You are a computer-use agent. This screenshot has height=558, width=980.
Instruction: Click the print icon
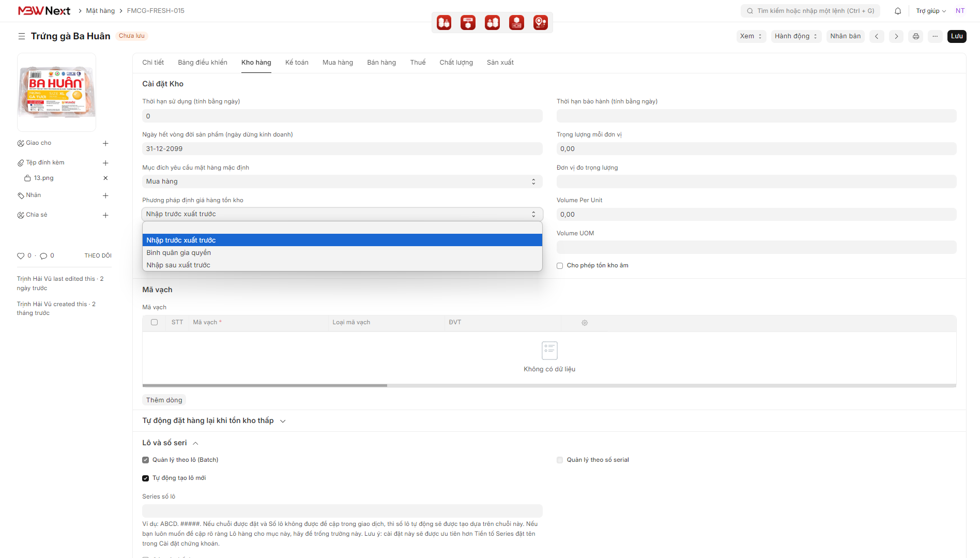click(x=916, y=36)
